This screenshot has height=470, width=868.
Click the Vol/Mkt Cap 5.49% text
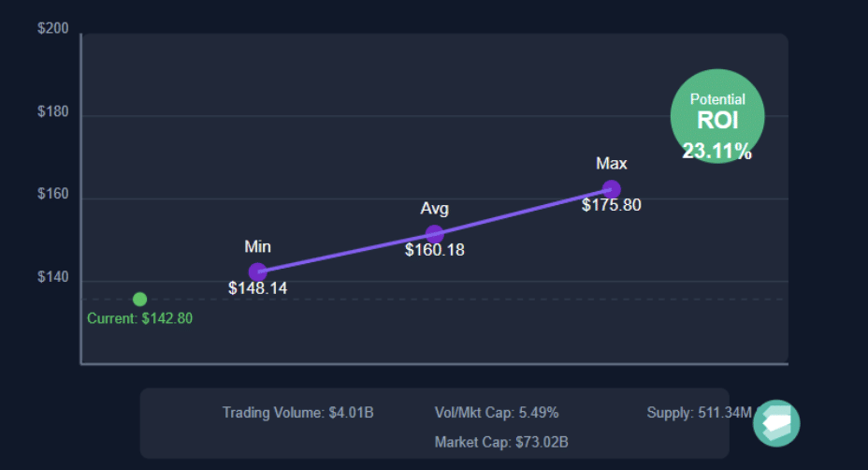pyautogui.click(x=496, y=412)
